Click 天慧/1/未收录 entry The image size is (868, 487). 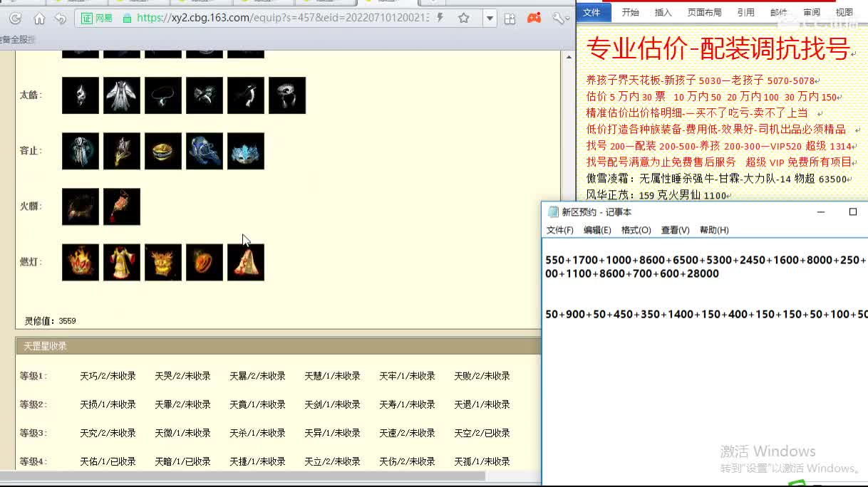coord(332,376)
